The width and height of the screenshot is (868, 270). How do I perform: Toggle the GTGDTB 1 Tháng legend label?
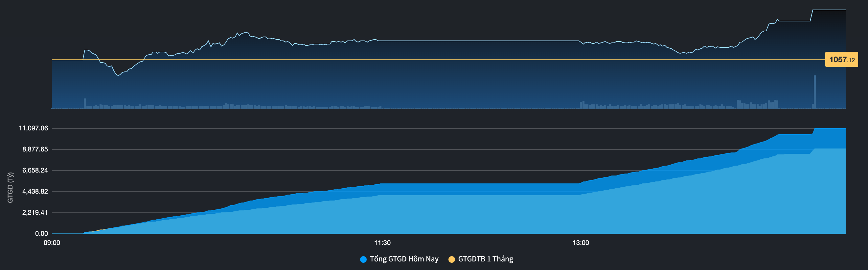point(485,259)
